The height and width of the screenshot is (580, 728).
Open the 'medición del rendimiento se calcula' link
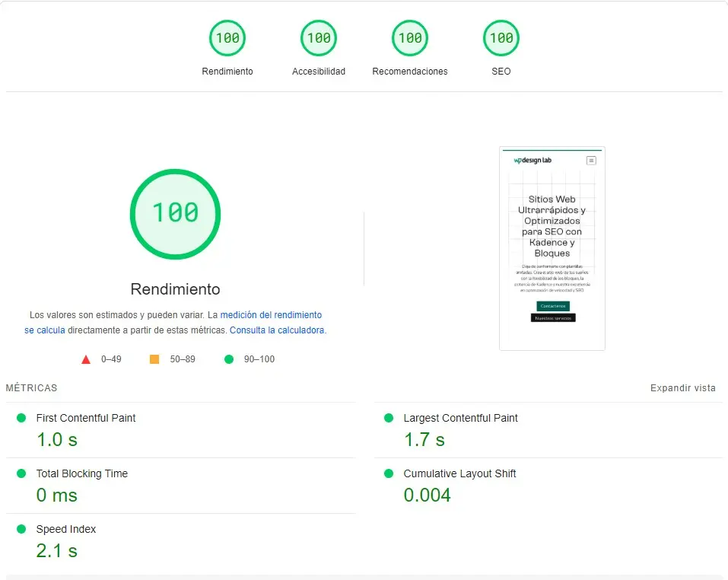270,315
